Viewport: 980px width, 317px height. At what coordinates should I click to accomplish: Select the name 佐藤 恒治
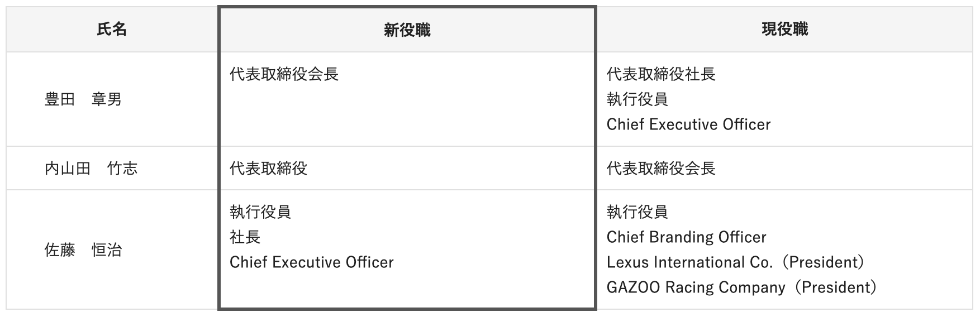(x=83, y=250)
